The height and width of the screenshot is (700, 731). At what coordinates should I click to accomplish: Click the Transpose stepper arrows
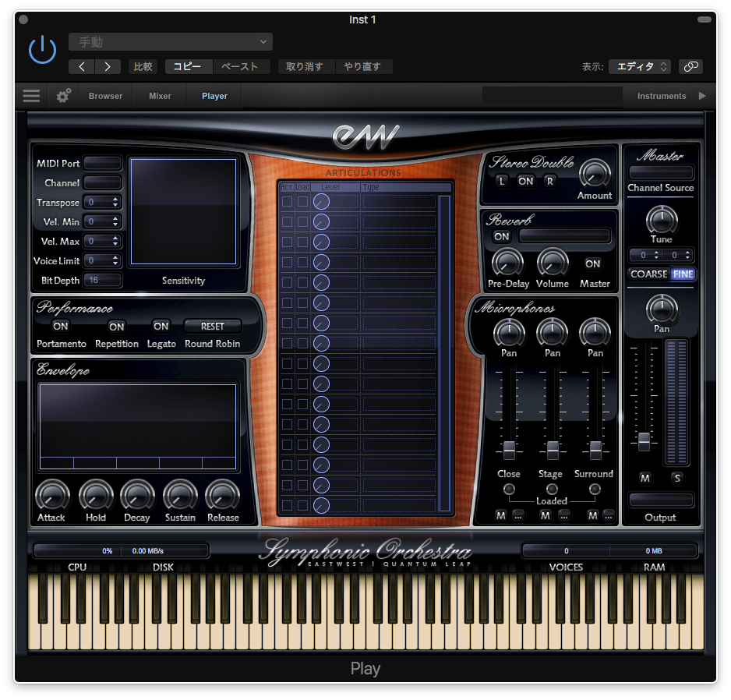pos(115,203)
